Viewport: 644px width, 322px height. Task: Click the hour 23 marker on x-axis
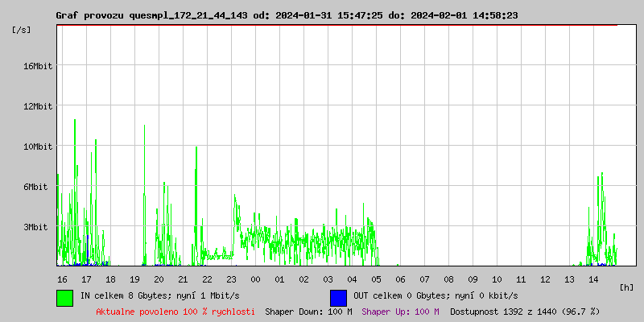231,279
